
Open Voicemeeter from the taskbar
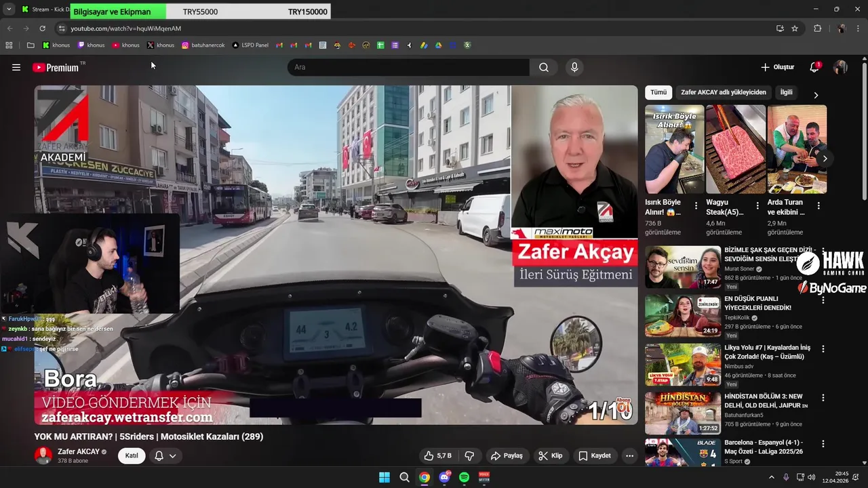click(x=484, y=477)
